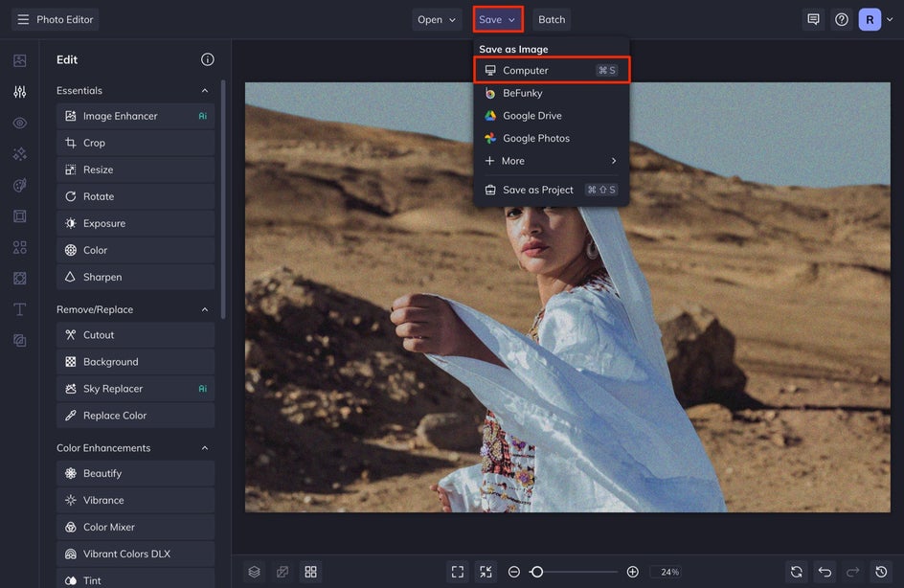Open the Touch Up eye sidebar icon
The width and height of the screenshot is (904, 588).
coord(19,123)
